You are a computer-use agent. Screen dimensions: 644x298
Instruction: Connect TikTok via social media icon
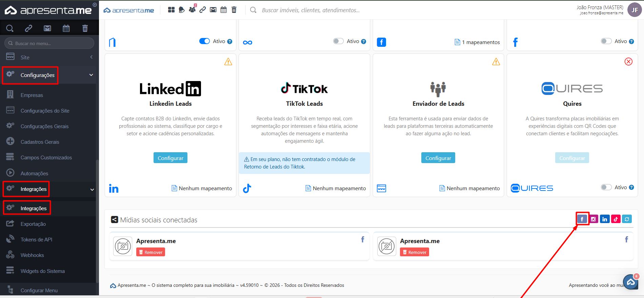click(x=616, y=219)
